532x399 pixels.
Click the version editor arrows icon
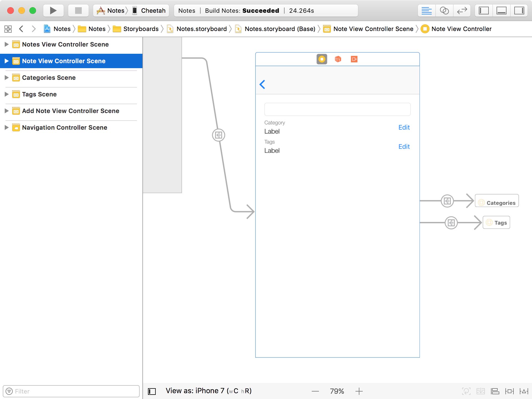[462, 11]
